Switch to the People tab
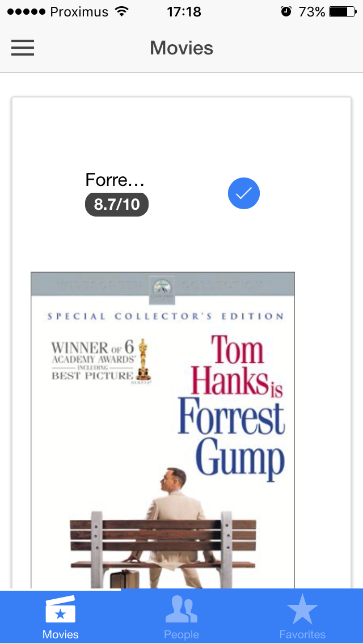The width and height of the screenshot is (363, 644). pyautogui.click(x=181, y=616)
